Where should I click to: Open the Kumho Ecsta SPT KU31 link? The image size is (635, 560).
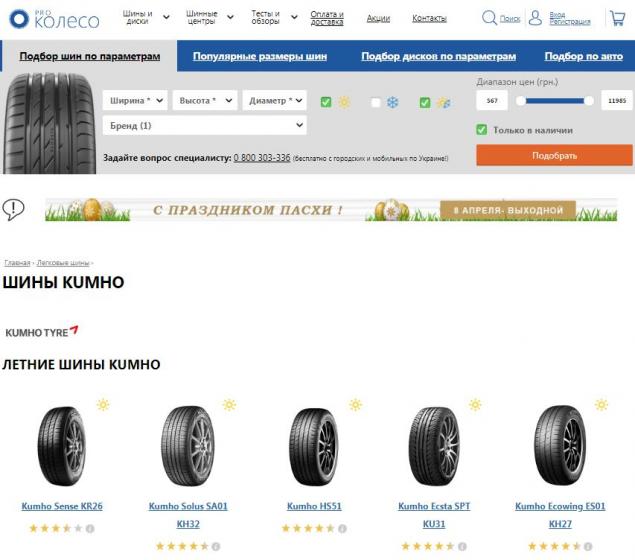click(434, 515)
